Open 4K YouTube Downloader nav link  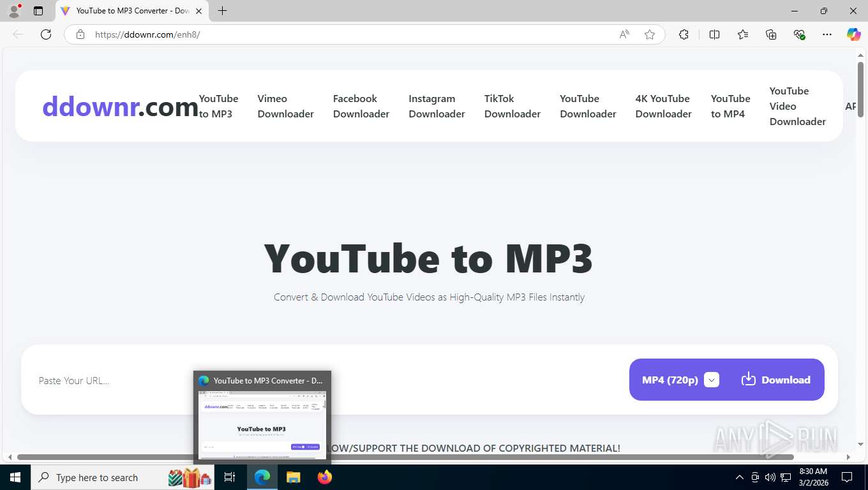663,106
